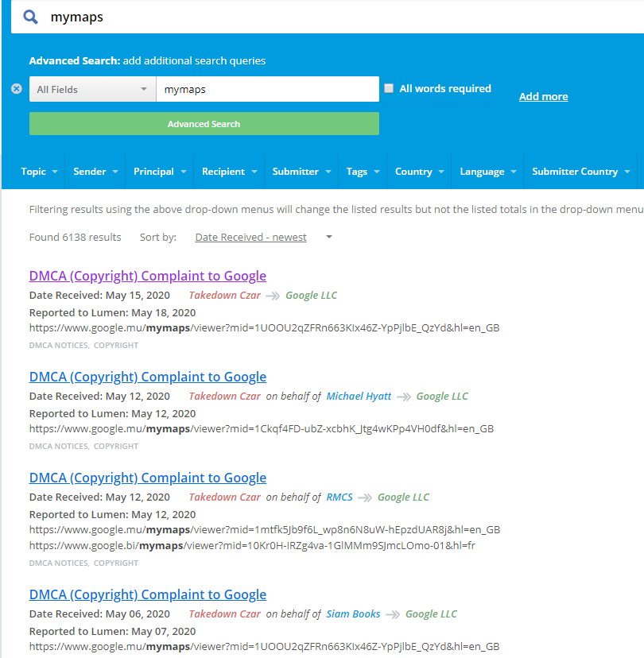Click the COPYRIGHT tag under the May 15 result

[x=116, y=346]
